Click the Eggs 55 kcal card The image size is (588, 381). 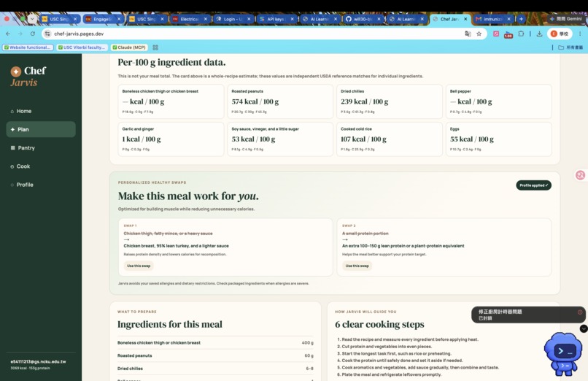click(x=498, y=139)
